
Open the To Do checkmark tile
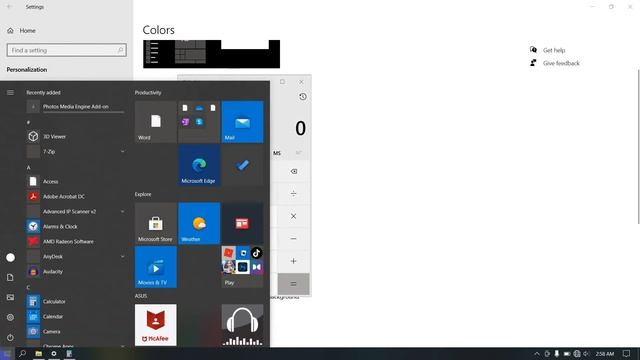coord(242,165)
